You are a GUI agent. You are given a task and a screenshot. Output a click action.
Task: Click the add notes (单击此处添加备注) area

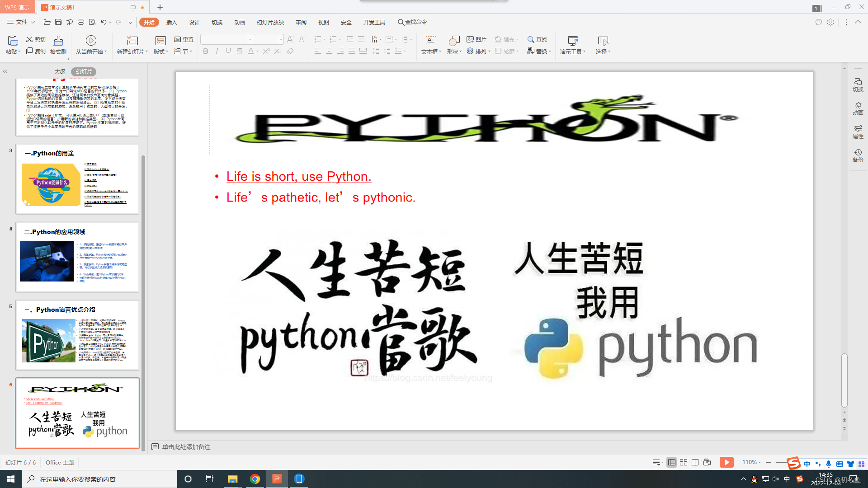(x=186, y=447)
